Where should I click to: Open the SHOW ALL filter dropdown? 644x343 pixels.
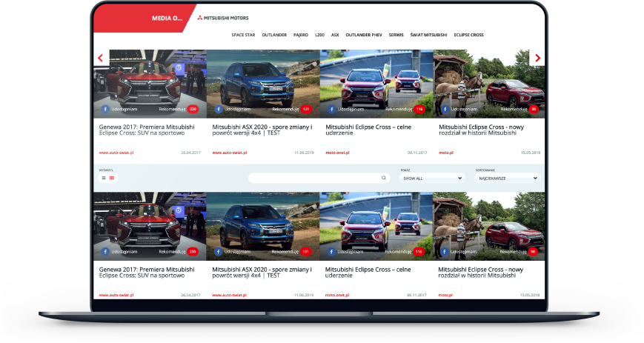point(432,179)
